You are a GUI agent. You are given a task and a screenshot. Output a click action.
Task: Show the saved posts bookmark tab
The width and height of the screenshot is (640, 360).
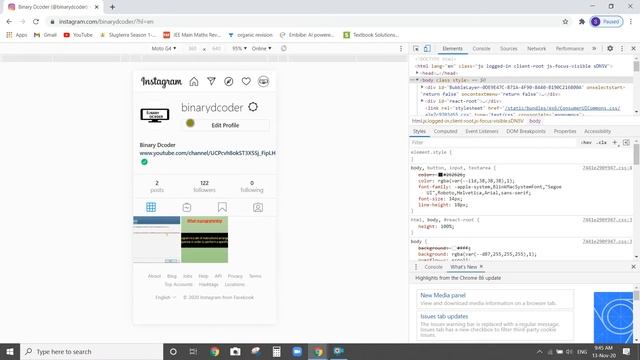point(222,207)
